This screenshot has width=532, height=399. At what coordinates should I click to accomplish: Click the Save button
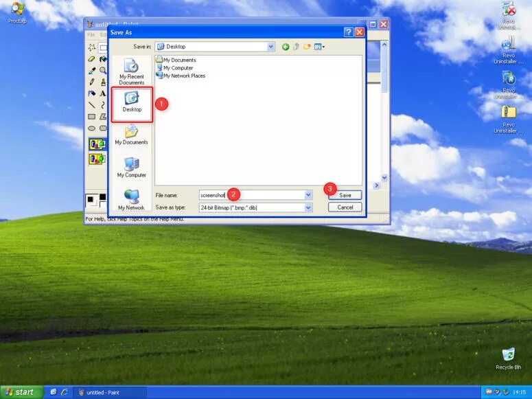tap(345, 195)
